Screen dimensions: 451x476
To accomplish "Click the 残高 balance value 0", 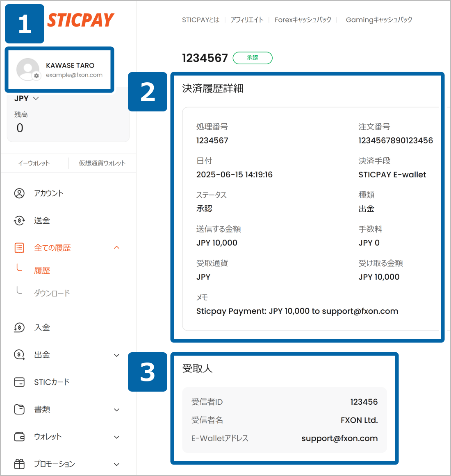I will 20,128.
